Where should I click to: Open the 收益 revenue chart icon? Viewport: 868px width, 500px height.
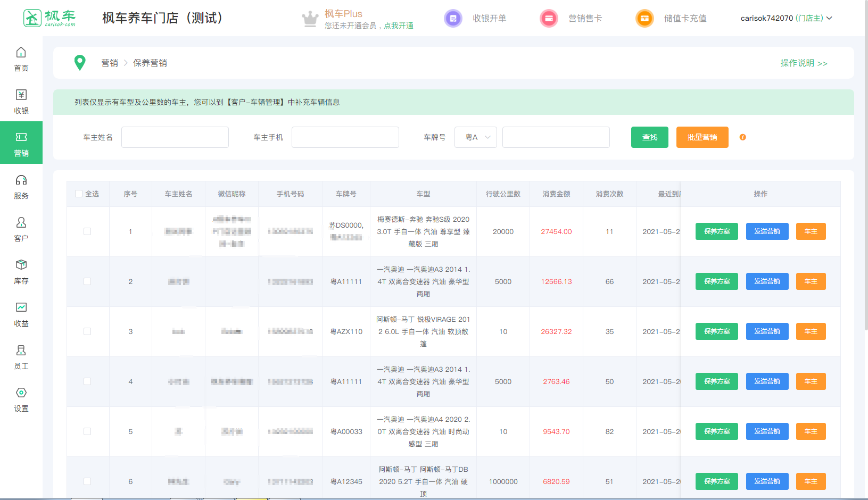(x=21, y=308)
